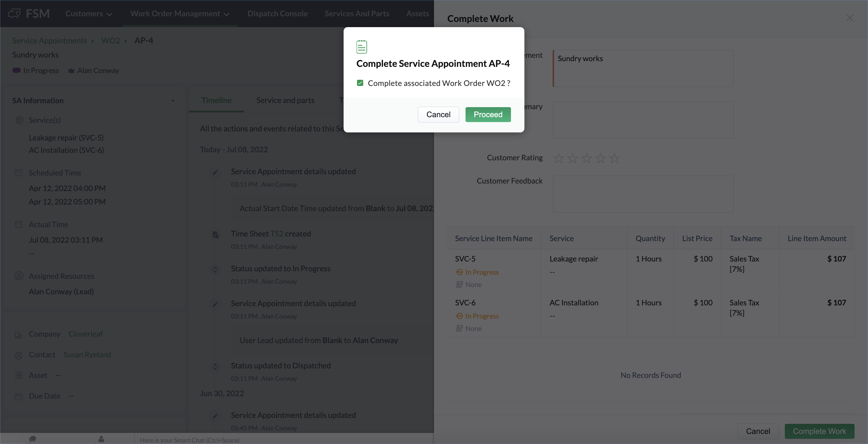Switch to the Service and parts tab
868x444 pixels.
click(285, 100)
